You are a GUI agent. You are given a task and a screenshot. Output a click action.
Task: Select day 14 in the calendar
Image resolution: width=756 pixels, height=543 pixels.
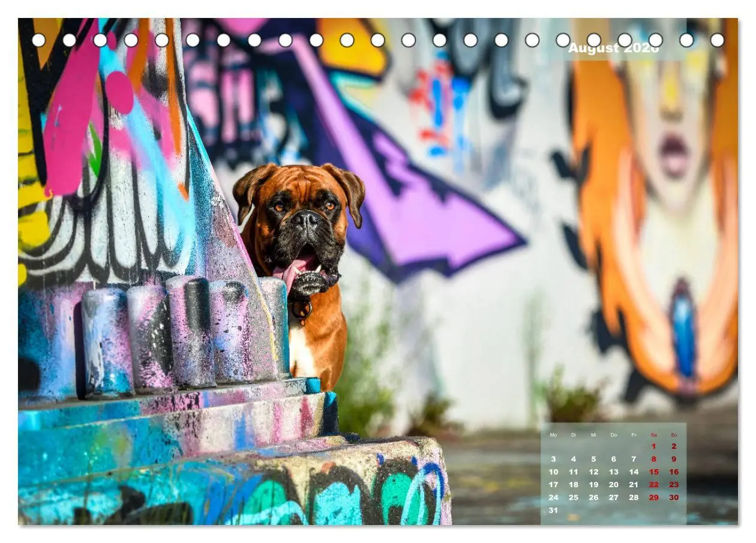634,472
